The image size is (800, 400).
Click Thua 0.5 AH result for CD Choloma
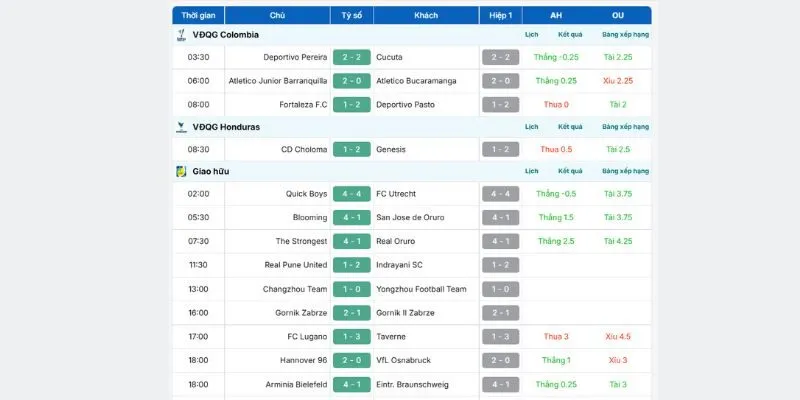pyautogui.click(x=556, y=149)
